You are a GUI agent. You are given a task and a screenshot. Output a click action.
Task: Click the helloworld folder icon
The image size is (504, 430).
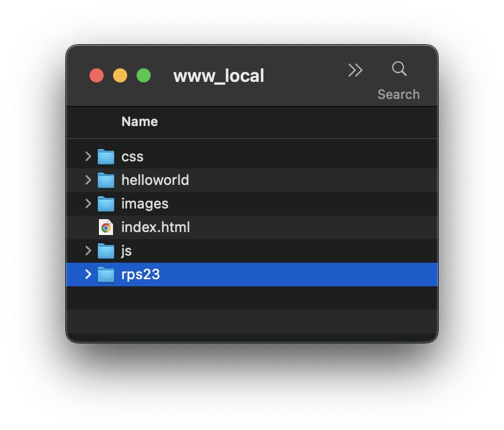click(106, 180)
